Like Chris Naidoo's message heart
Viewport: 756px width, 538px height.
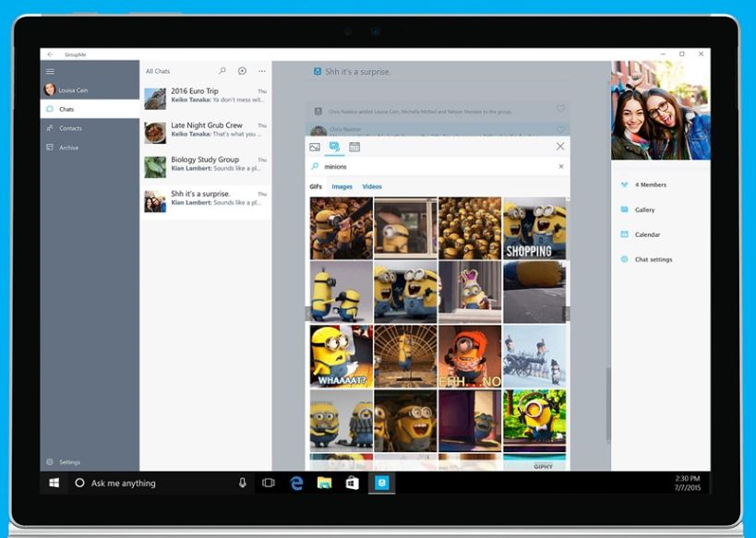pos(560,129)
